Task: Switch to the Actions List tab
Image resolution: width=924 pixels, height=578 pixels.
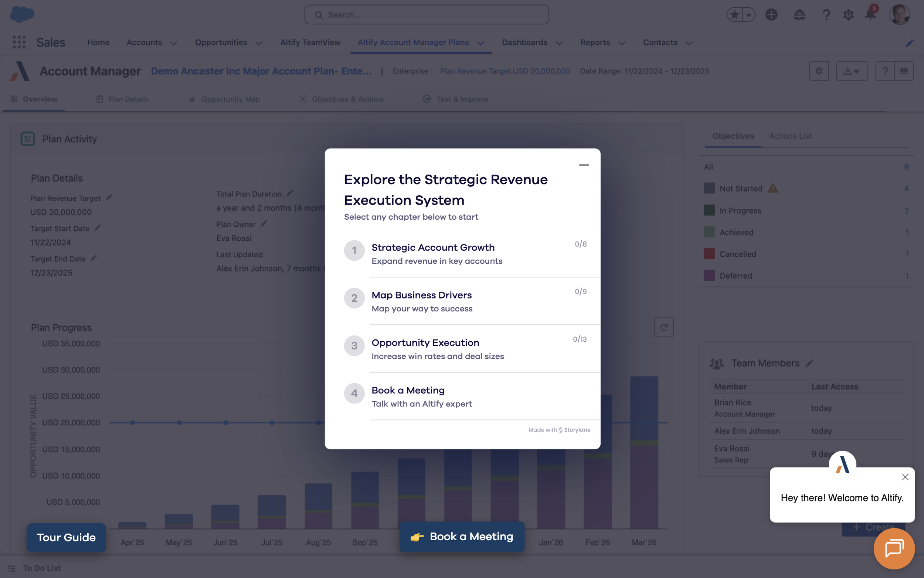Action: tap(790, 136)
